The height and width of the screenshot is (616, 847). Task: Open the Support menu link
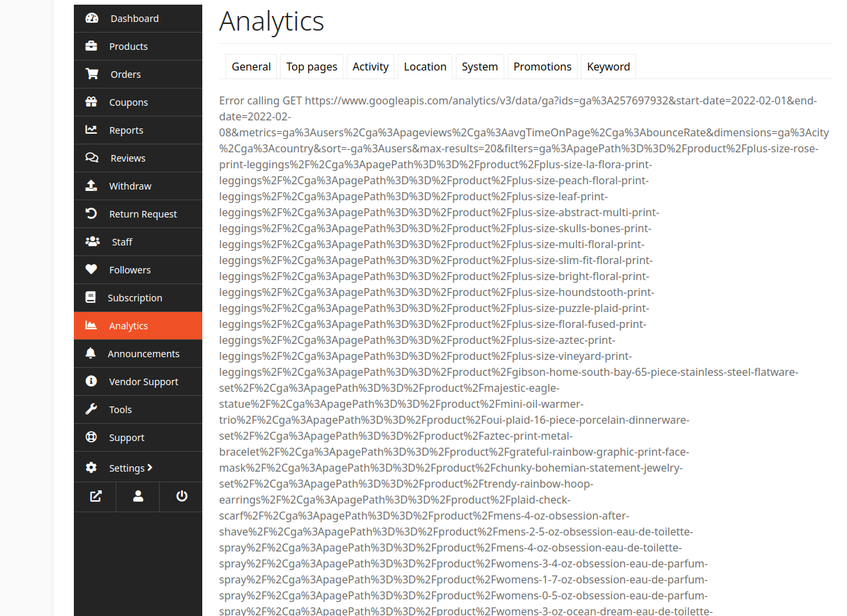click(x=138, y=438)
